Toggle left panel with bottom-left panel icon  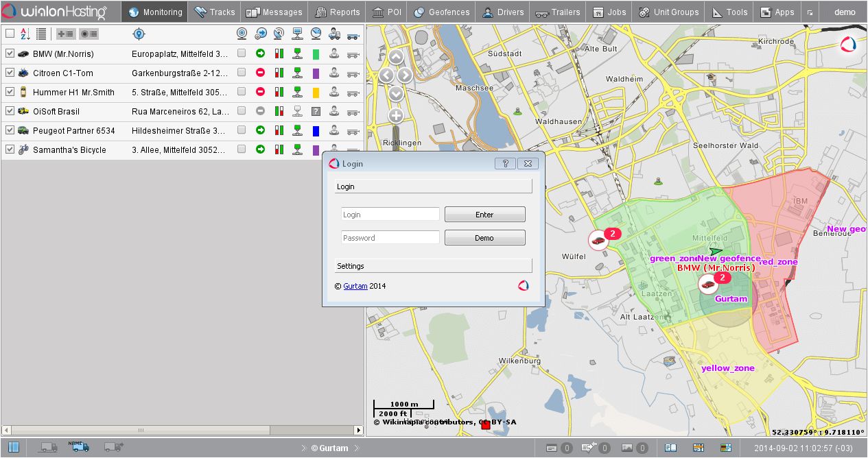pos(13,448)
